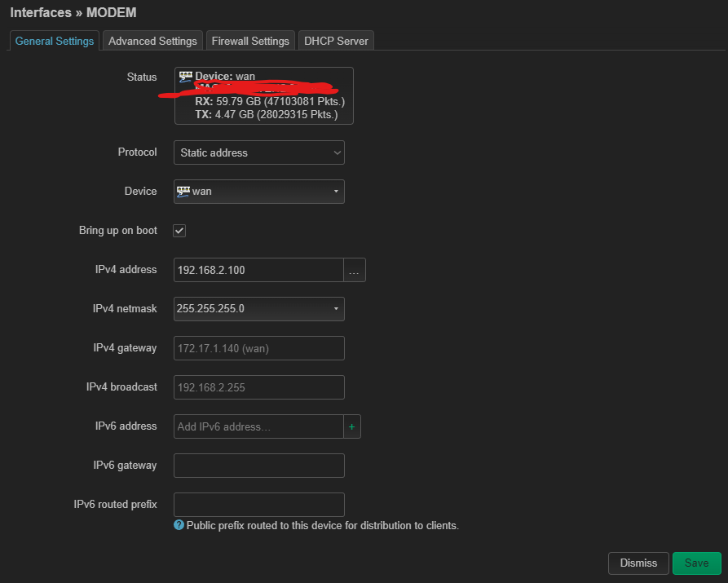Click the Save button
Screen dimensions: 728x583
696,563
